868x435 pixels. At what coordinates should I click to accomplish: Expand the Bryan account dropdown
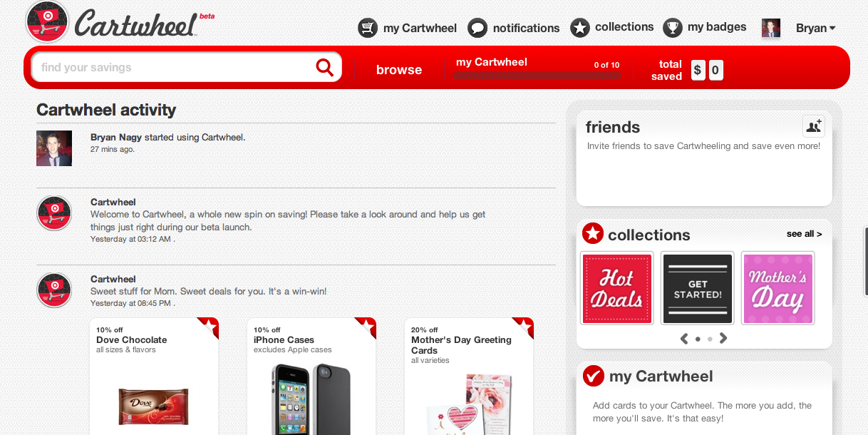(x=815, y=28)
